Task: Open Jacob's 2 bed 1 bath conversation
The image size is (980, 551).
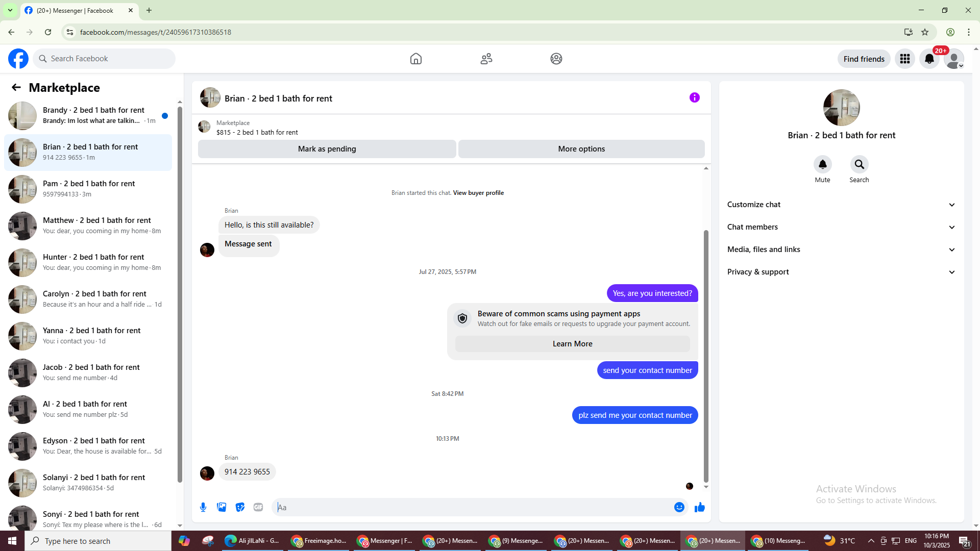Action: coord(88,373)
